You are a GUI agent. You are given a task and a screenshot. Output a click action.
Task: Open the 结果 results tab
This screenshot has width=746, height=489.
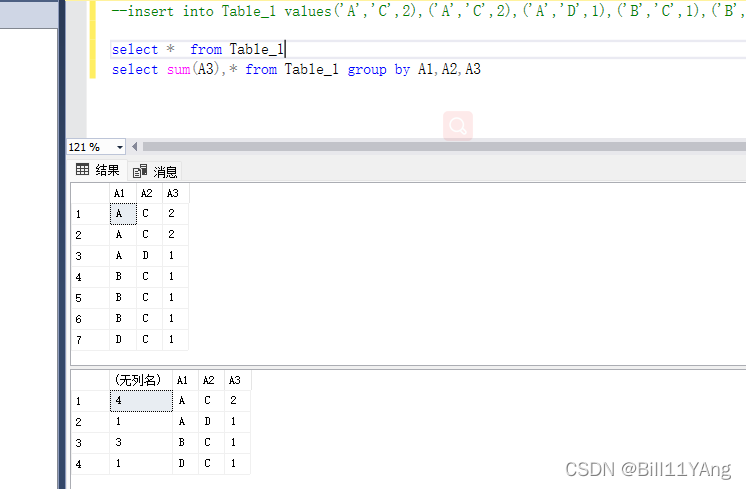coord(98,170)
